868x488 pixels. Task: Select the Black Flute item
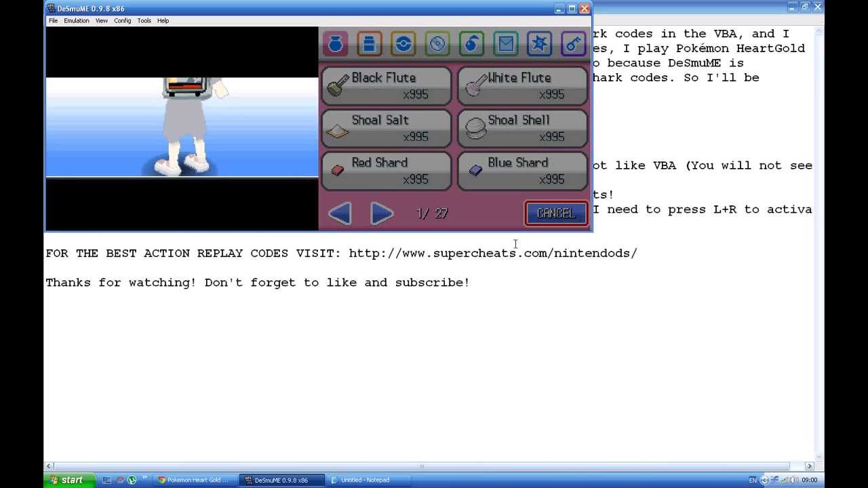coord(386,85)
